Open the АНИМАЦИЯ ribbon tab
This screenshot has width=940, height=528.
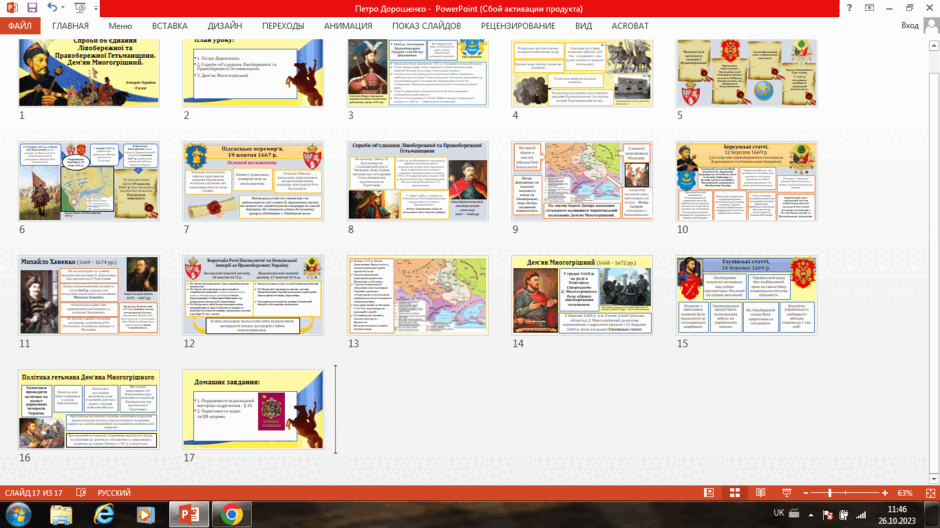[x=348, y=26]
